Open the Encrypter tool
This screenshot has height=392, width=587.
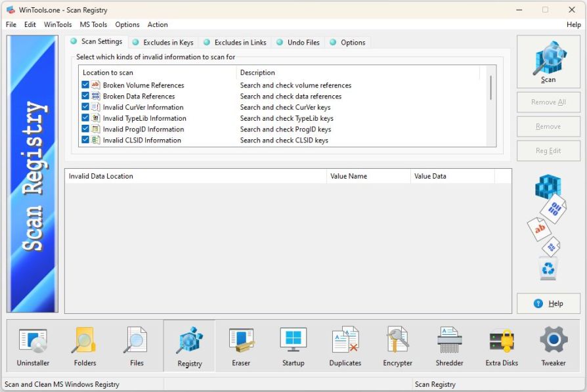point(398,346)
